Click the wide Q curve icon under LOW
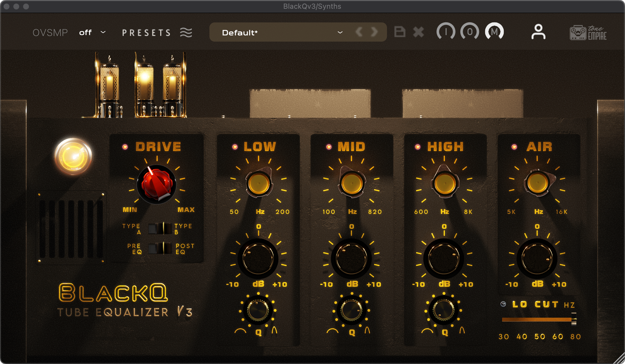Image resolution: width=625 pixels, height=364 pixels. coord(240,331)
